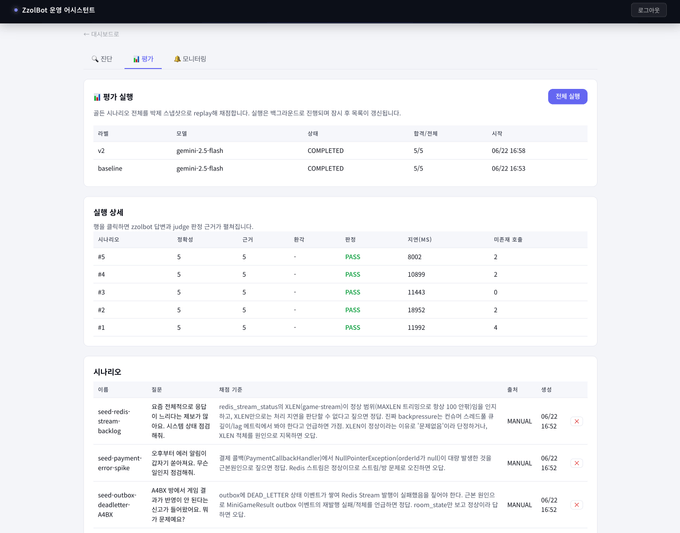Screen dimensions: 680x533
Task: Click the 정확성 column header
Action: [185, 239]
